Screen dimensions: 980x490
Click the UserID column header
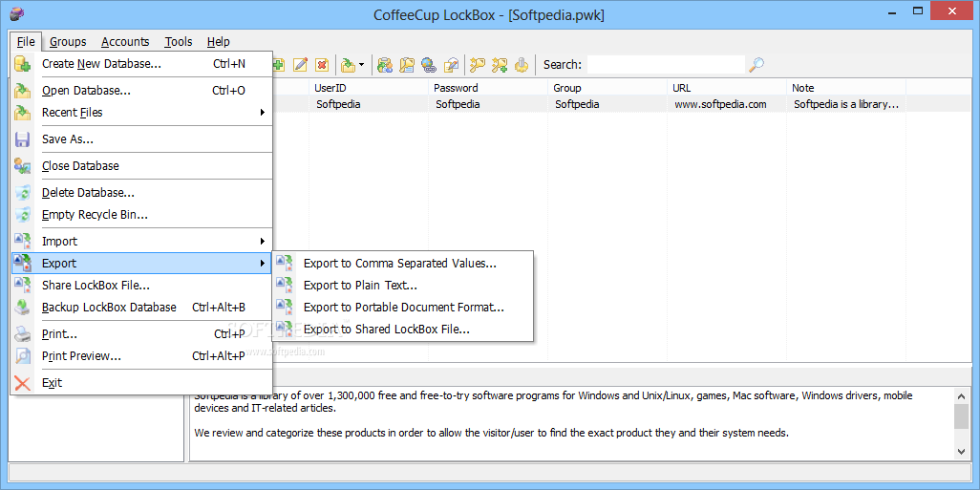(369, 88)
